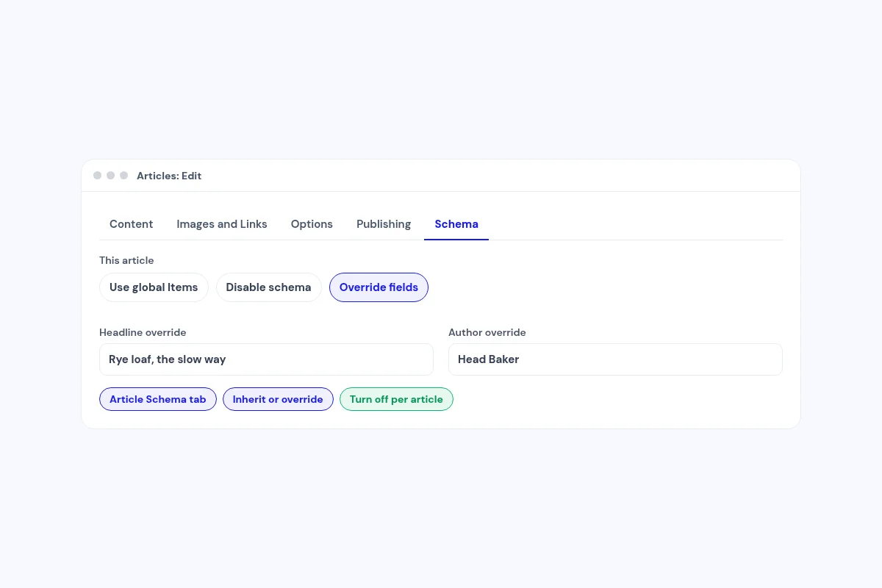Switch to Images and Links tab

point(222,224)
